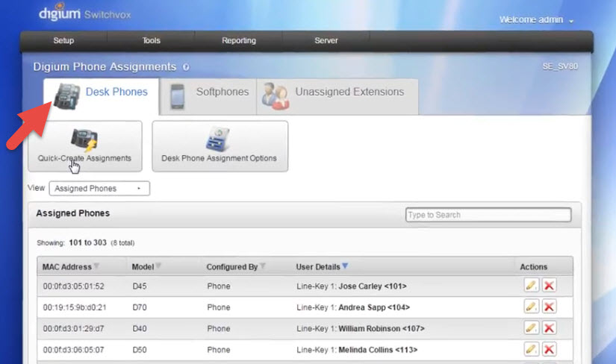The width and height of the screenshot is (616, 364).
Task: Click Line-Key 1: Andrea Sapp <104>
Action: 353,307
